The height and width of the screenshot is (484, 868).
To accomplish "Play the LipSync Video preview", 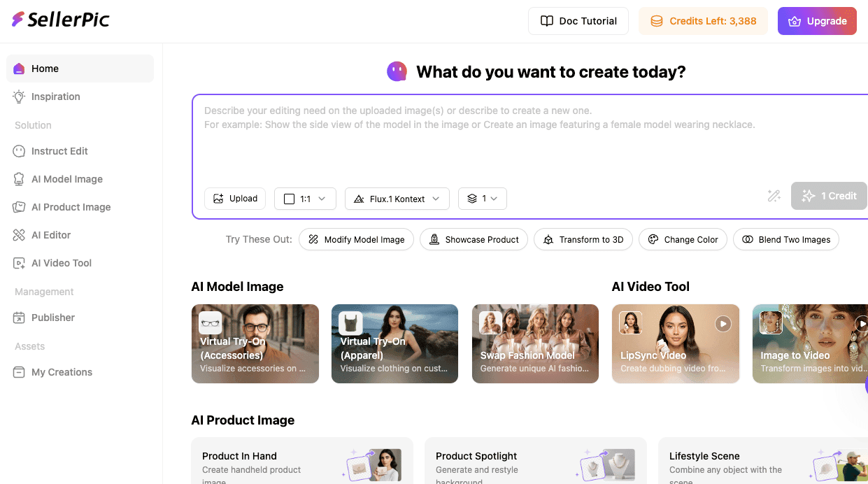I will 723,324.
